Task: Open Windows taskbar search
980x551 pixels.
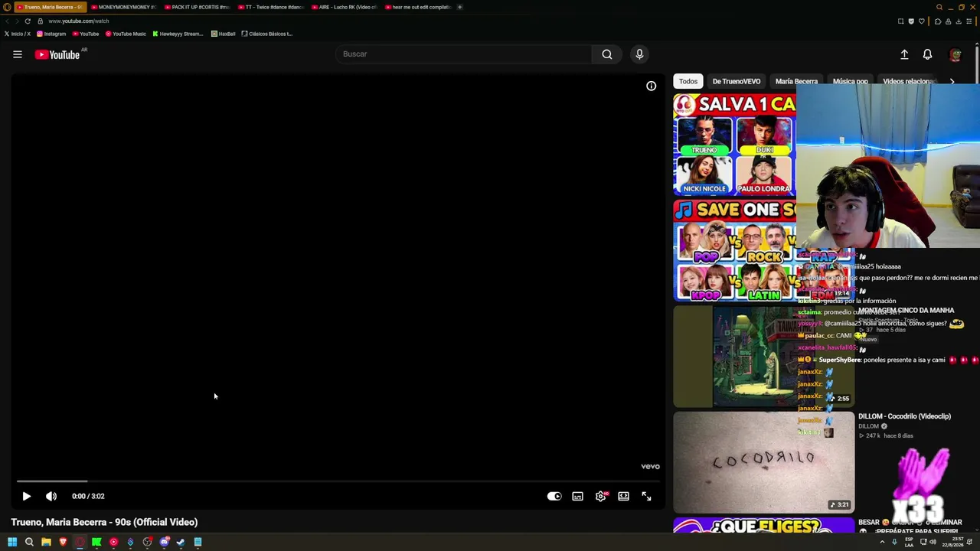Action: tap(29, 542)
